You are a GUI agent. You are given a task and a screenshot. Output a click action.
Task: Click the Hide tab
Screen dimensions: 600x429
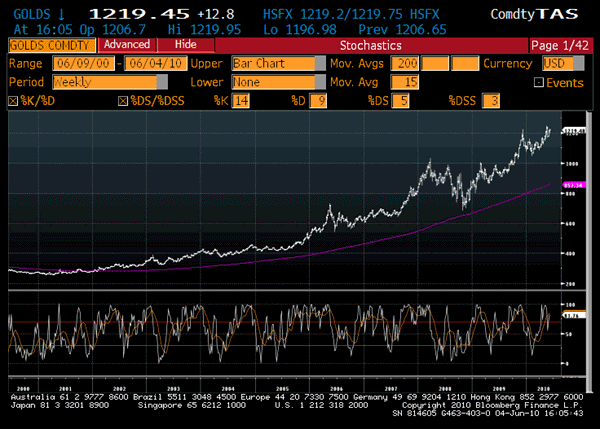(x=184, y=46)
